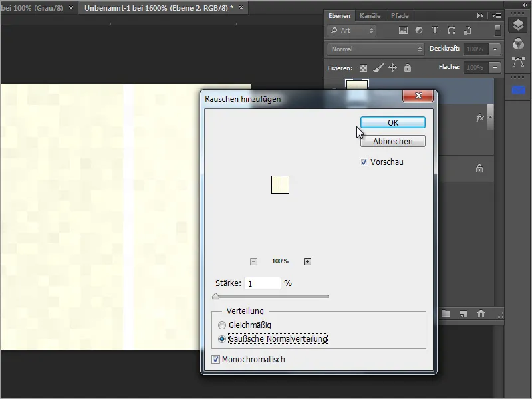Click the blue envelope icon in the dock
532x399 pixels.
(x=519, y=90)
